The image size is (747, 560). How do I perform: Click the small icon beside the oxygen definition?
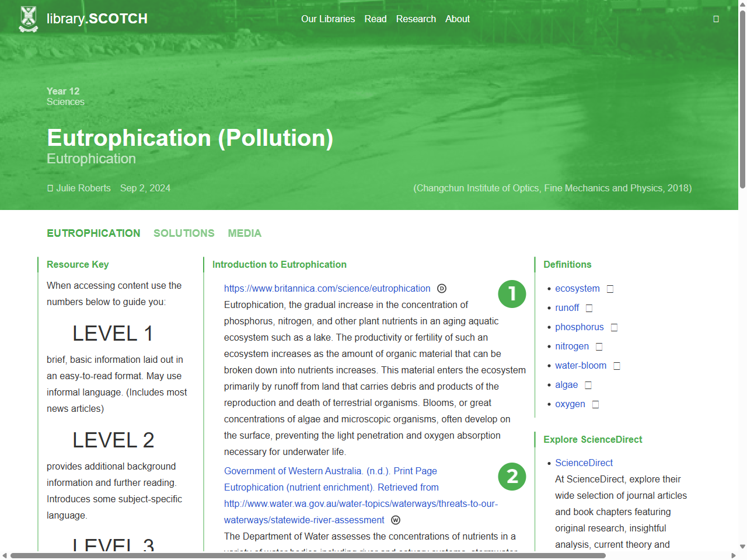(x=595, y=404)
